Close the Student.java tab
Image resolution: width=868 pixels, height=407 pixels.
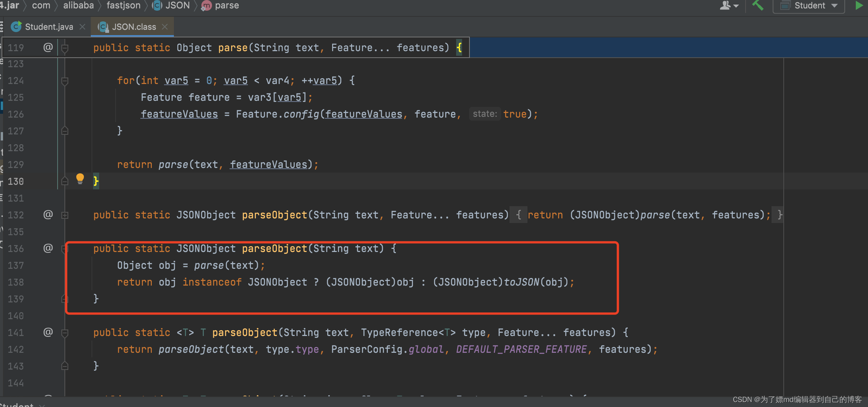pyautogui.click(x=82, y=27)
